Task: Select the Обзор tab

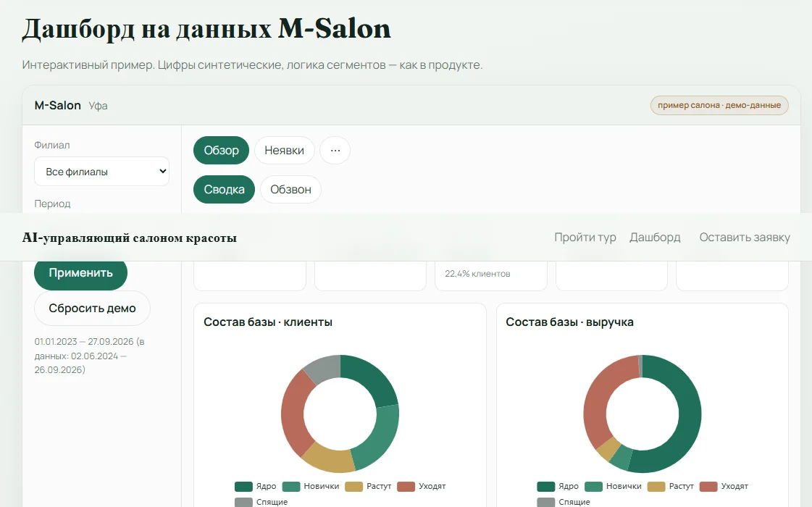Action: click(x=221, y=150)
